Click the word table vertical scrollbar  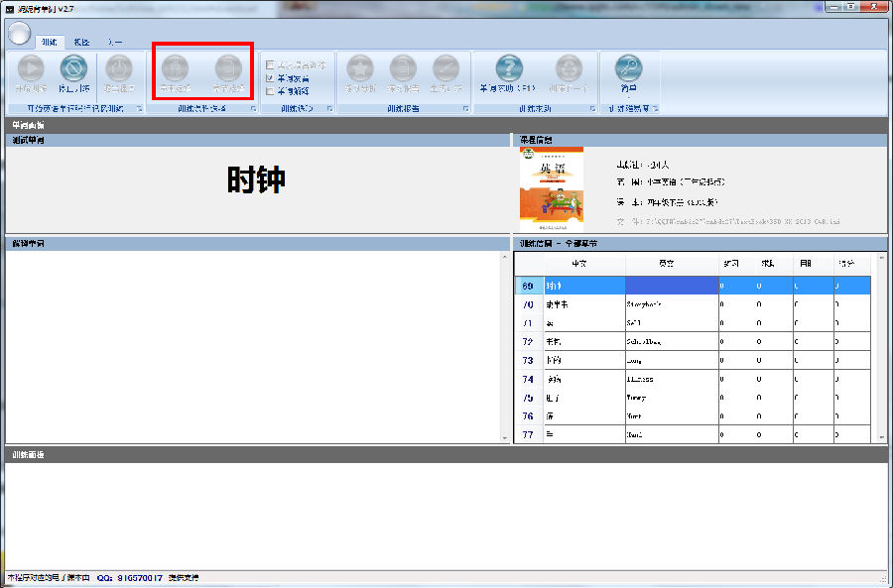point(882,347)
